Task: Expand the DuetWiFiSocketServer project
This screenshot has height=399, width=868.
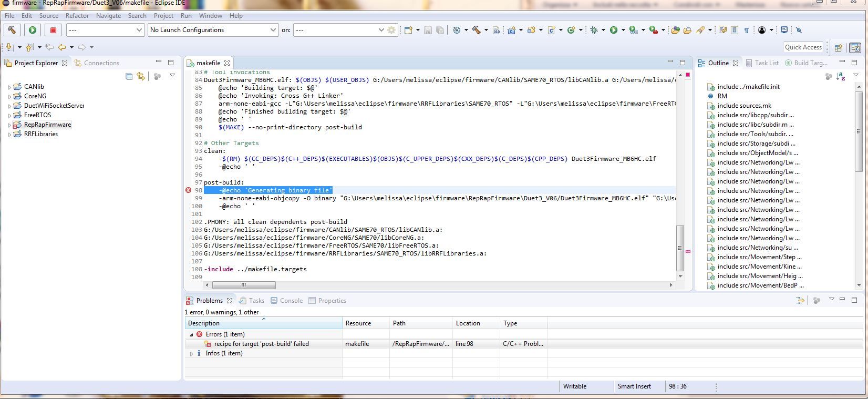Action: pyautogui.click(x=10, y=106)
